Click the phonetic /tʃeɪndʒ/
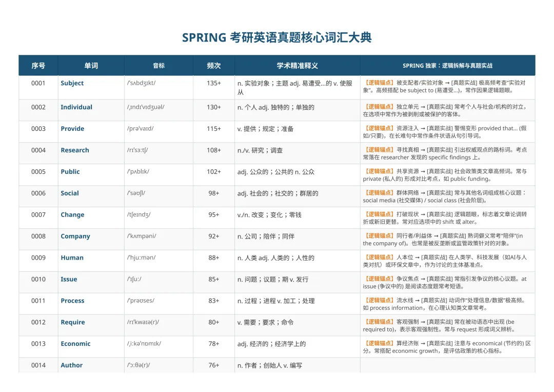This screenshot has width=554, height=392. coord(139,215)
